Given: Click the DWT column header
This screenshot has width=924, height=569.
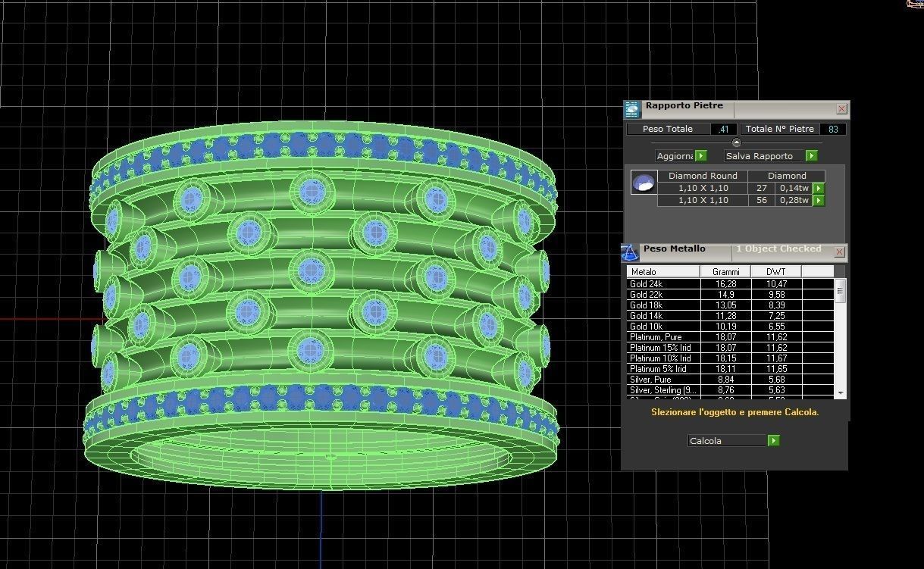Looking at the screenshot, I should (775, 271).
